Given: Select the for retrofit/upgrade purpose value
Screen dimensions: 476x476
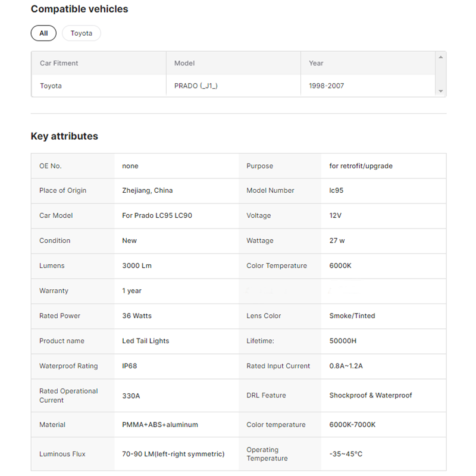Looking at the screenshot, I should tap(361, 166).
